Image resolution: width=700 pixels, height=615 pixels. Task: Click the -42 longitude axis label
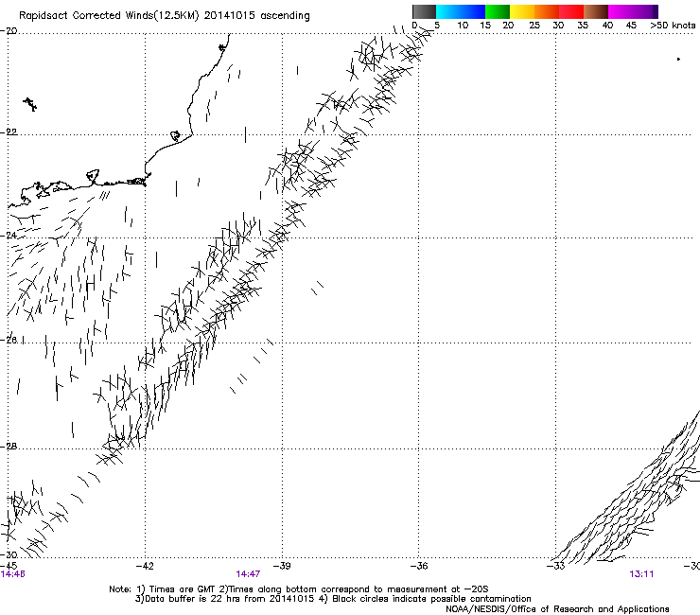click(x=145, y=566)
